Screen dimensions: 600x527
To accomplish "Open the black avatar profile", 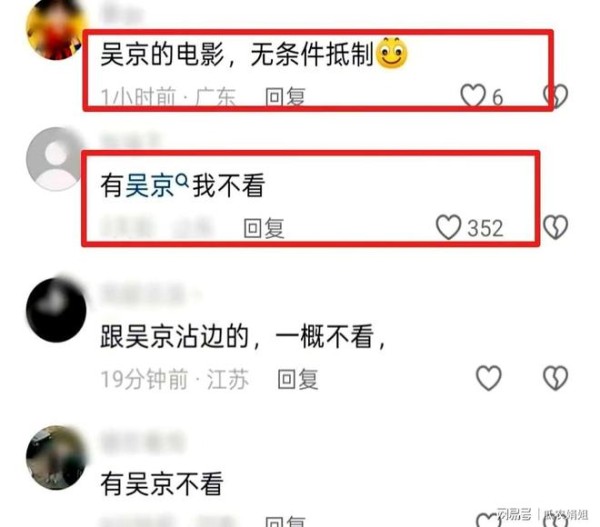I will (57, 310).
